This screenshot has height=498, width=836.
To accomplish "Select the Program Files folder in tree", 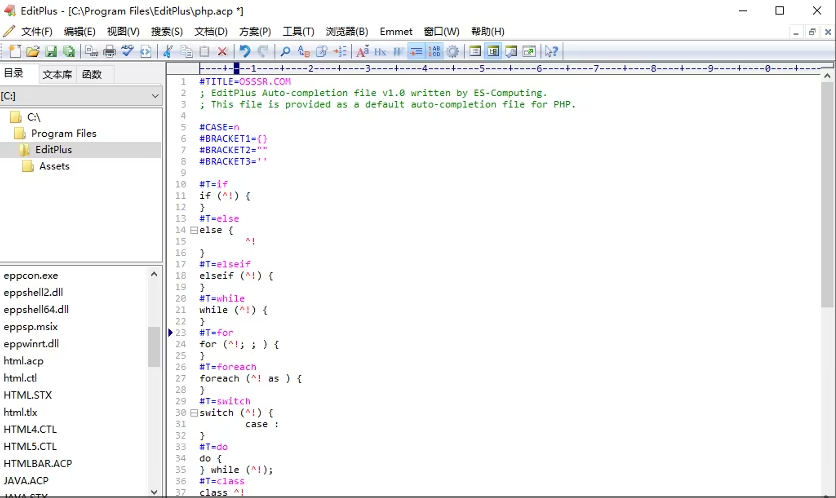I will pos(64,133).
